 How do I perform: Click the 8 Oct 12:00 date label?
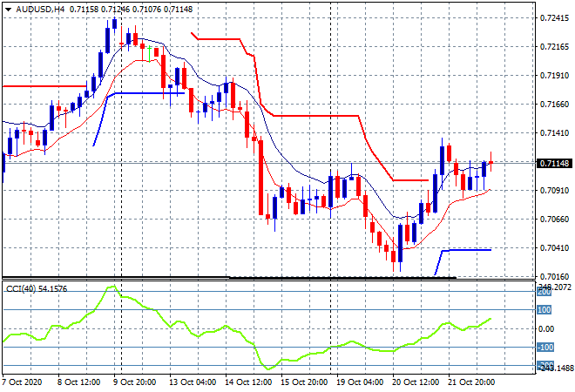[x=78, y=382]
